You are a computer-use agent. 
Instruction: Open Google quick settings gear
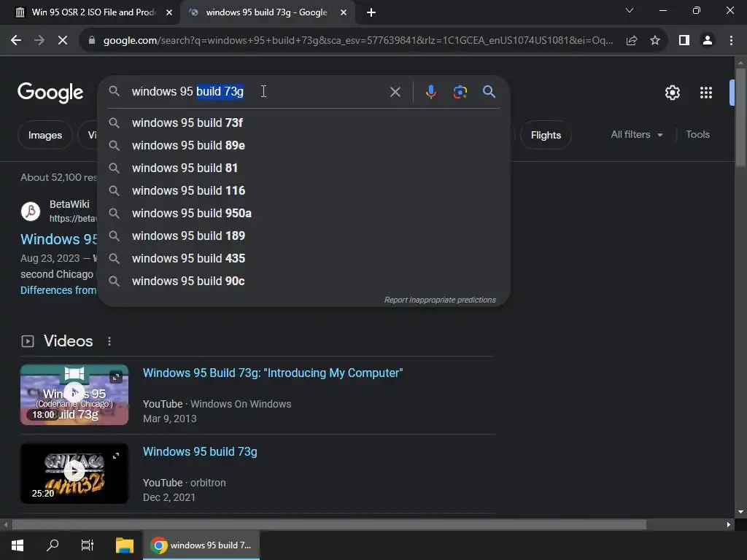coord(672,93)
